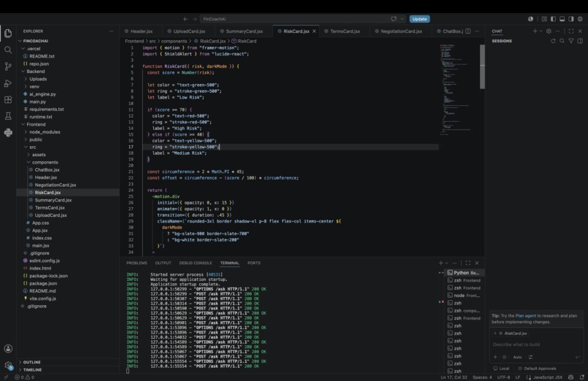Viewport: 588px width, 381px height.
Task: Maximize the chat panel
Action: click(570, 31)
